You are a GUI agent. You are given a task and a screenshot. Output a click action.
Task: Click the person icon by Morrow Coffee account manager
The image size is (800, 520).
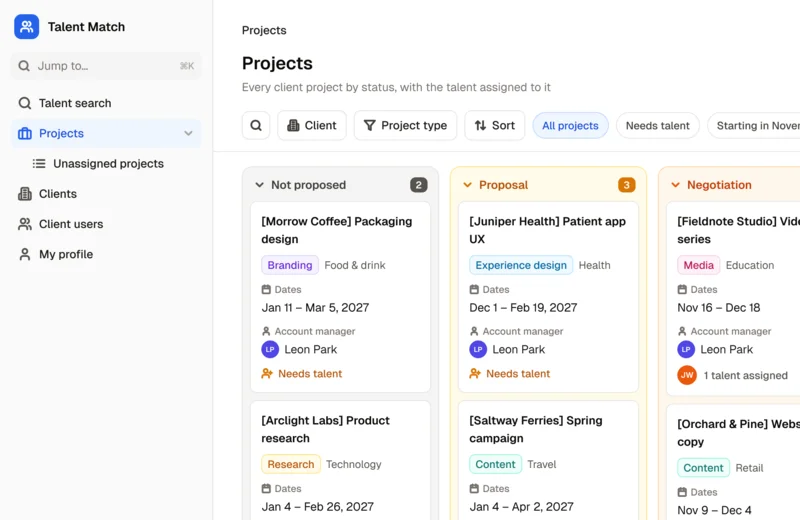266,331
